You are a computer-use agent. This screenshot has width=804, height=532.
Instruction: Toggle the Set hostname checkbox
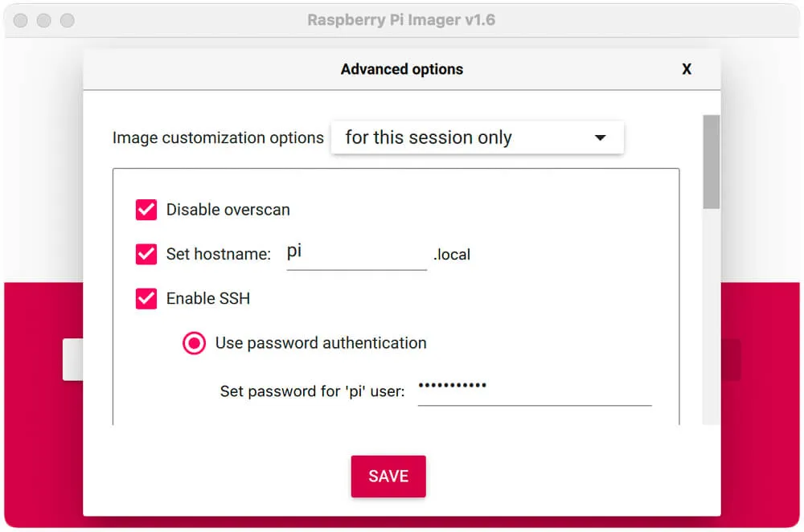146,254
